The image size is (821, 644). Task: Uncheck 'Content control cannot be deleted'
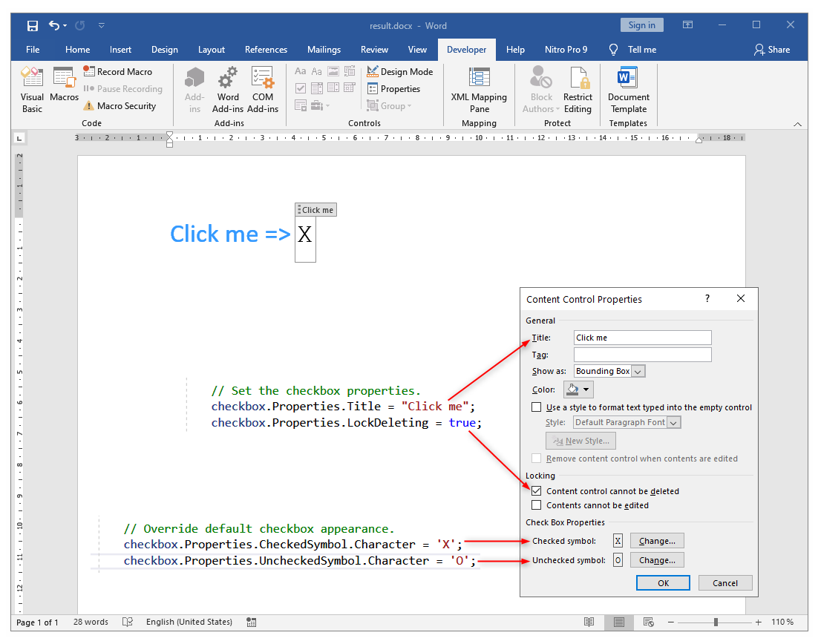click(x=537, y=490)
